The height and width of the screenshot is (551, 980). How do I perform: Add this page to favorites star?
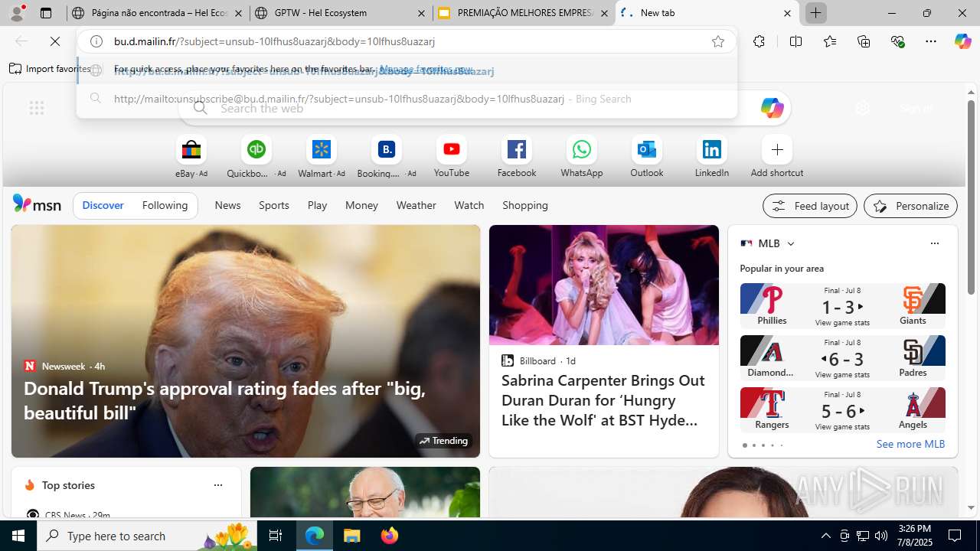718,41
